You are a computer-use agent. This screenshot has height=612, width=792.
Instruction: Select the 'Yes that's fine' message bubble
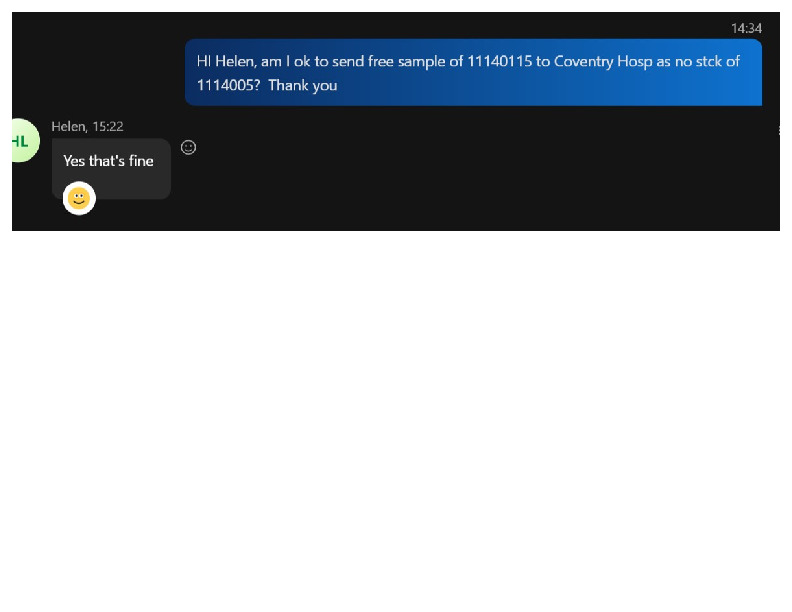click(111, 168)
